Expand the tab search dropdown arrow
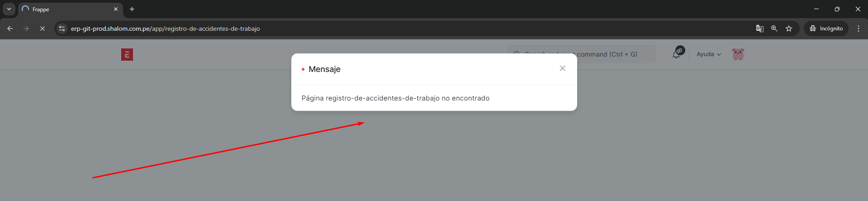Screen dimensions: 868x201 (9, 9)
